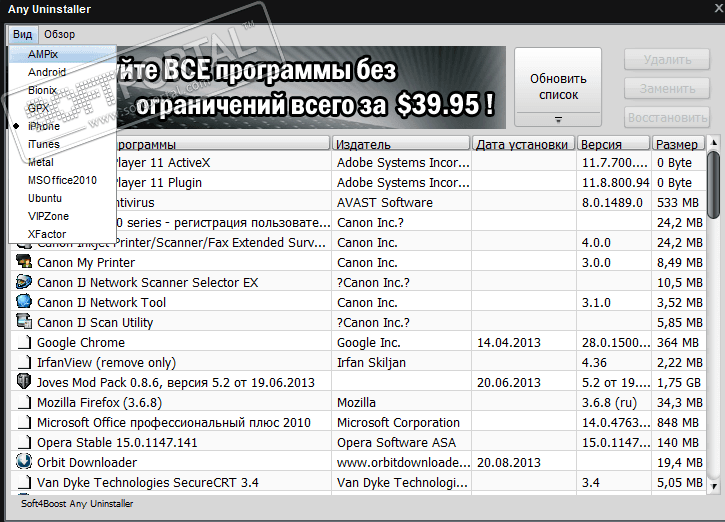This screenshot has width=725, height=522.
Task: Close the Any Uninstaller window
Action: pos(719,8)
